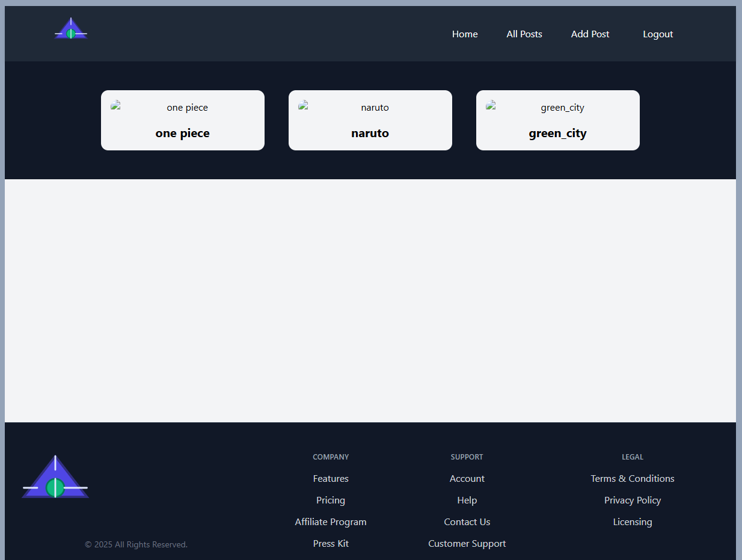This screenshot has width=742, height=560.
Task: Click the SUPPORT footer heading
Action: point(467,457)
